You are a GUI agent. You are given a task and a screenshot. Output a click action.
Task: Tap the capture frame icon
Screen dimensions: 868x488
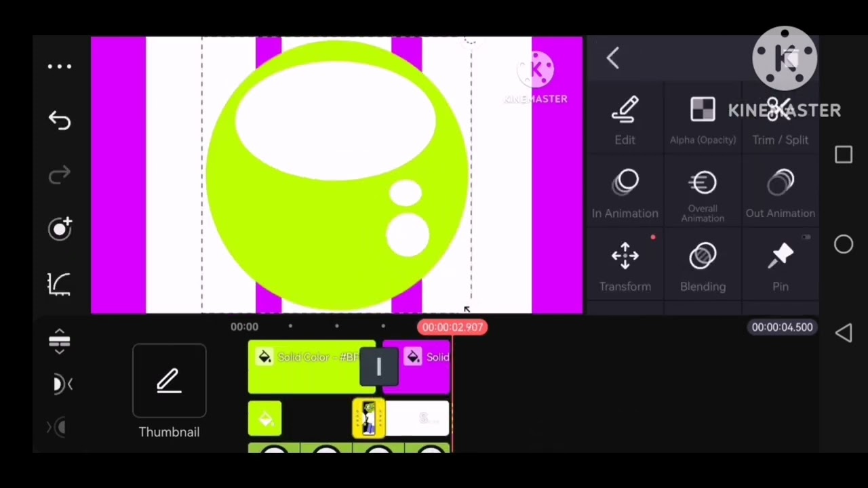point(60,228)
